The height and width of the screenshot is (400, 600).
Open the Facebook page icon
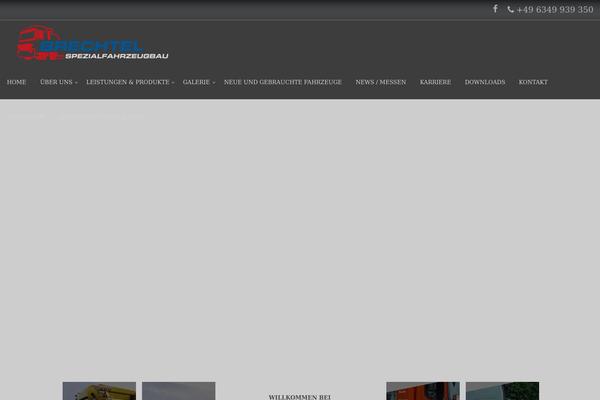495,8
